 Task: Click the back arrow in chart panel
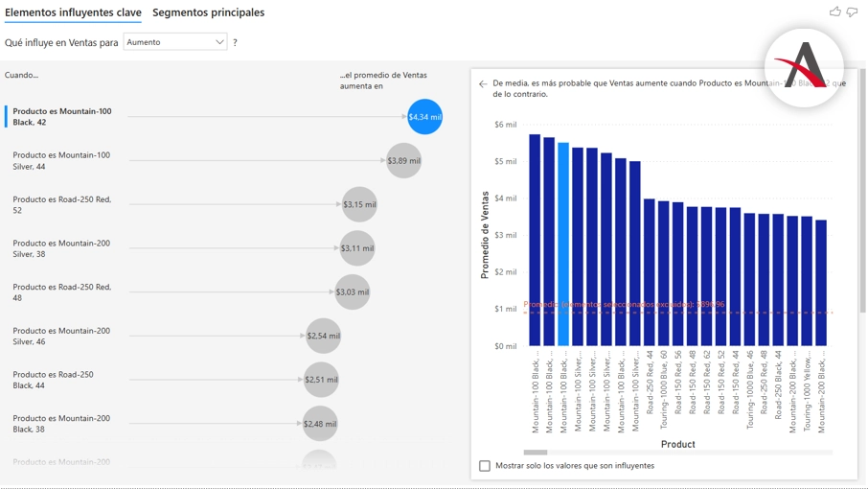483,84
